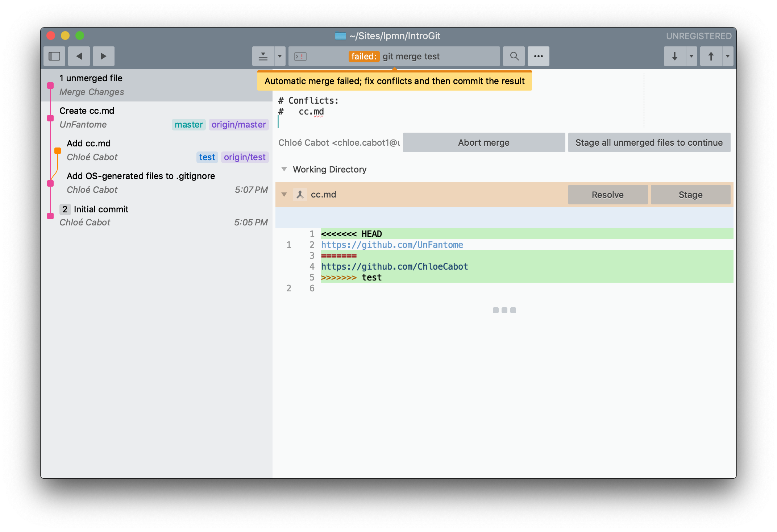The image size is (777, 532).
Task: Click the push direction toggle arrow
Action: 727,56
